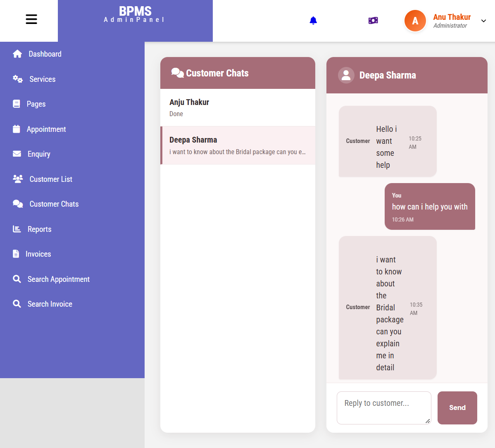Click the Customer List people icon

18,179
